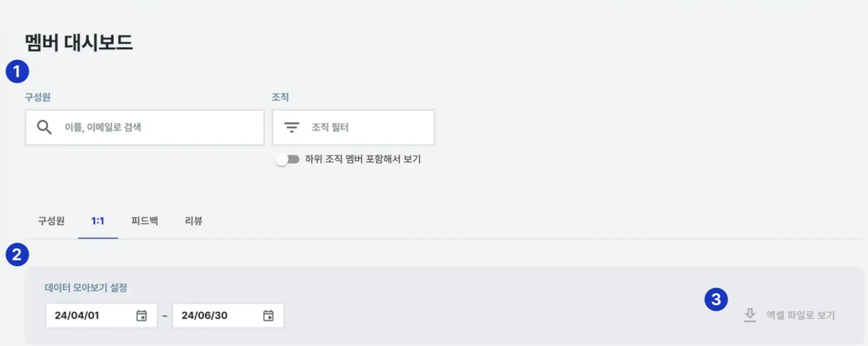Click the 멤버 대시보드 page title
Screen dimensions: 868x346
(x=79, y=42)
